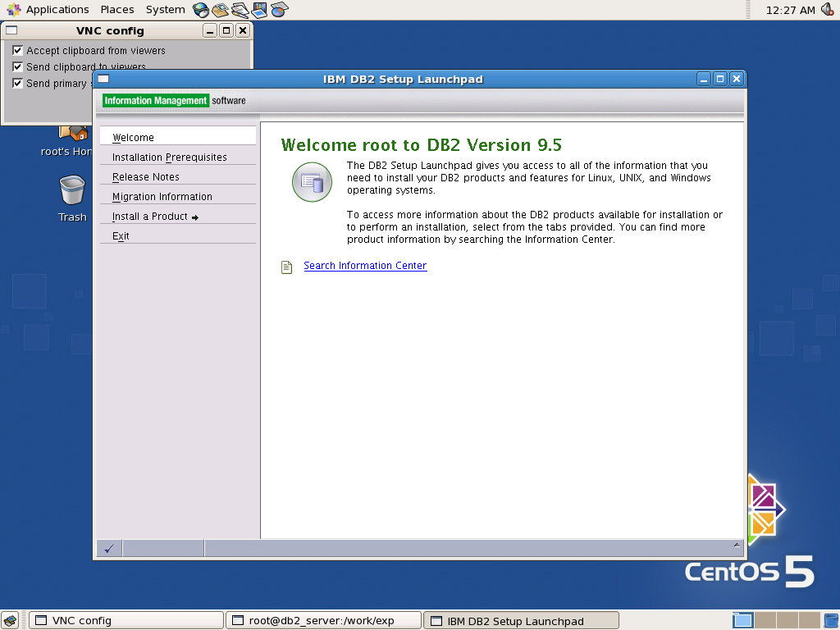Switch to VNC config taskbar button
This screenshot has height=630, width=840.
point(126,620)
